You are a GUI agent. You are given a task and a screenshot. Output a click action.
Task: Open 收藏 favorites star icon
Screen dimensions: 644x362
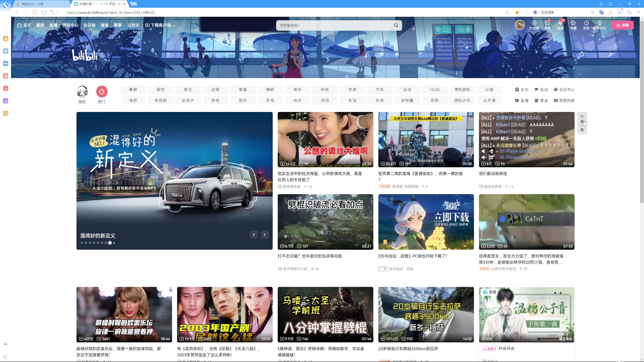pos(573,25)
